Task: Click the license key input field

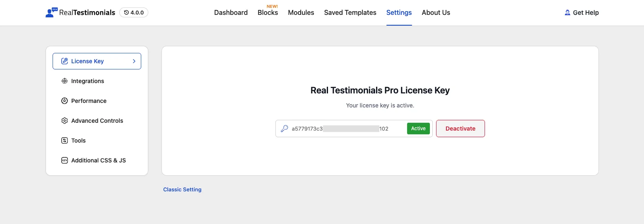Action: [354, 129]
